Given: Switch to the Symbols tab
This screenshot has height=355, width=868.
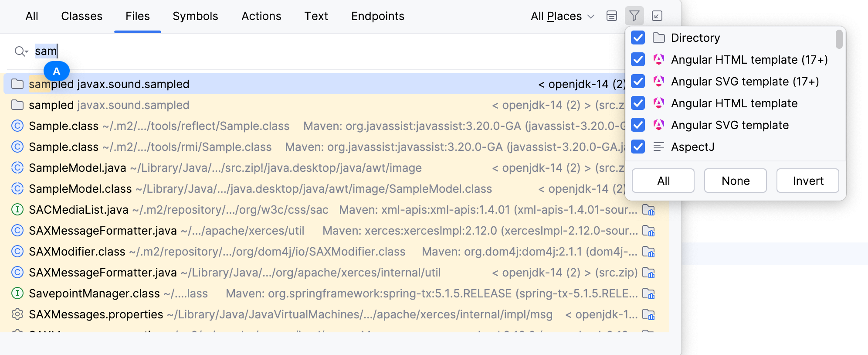Looking at the screenshot, I should click(x=195, y=16).
